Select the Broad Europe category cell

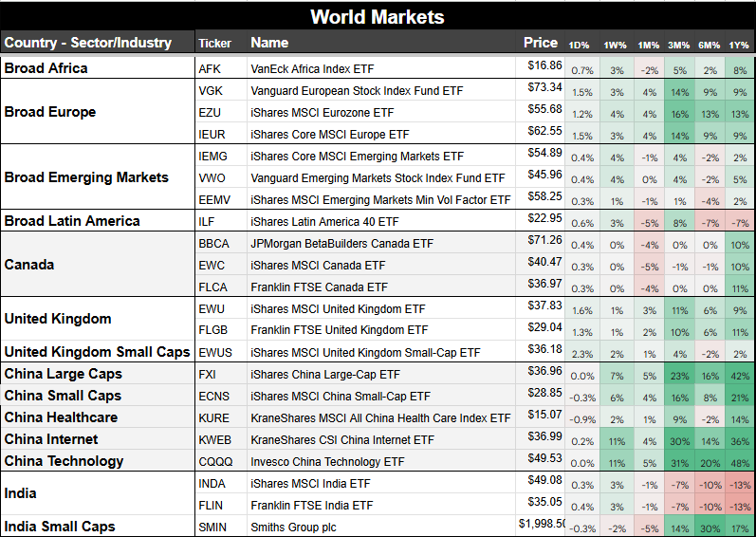click(98, 111)
